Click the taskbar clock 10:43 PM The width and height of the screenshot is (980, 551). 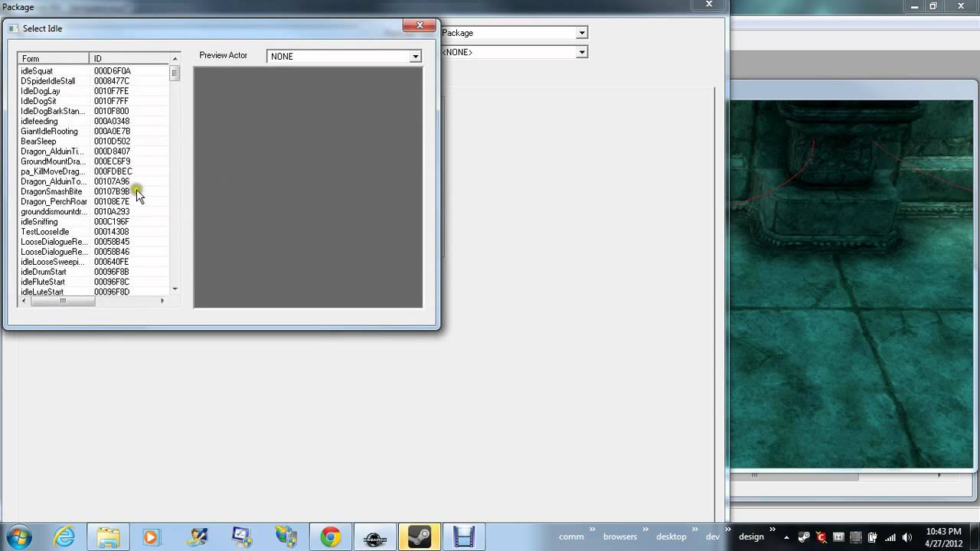point(944,531)
